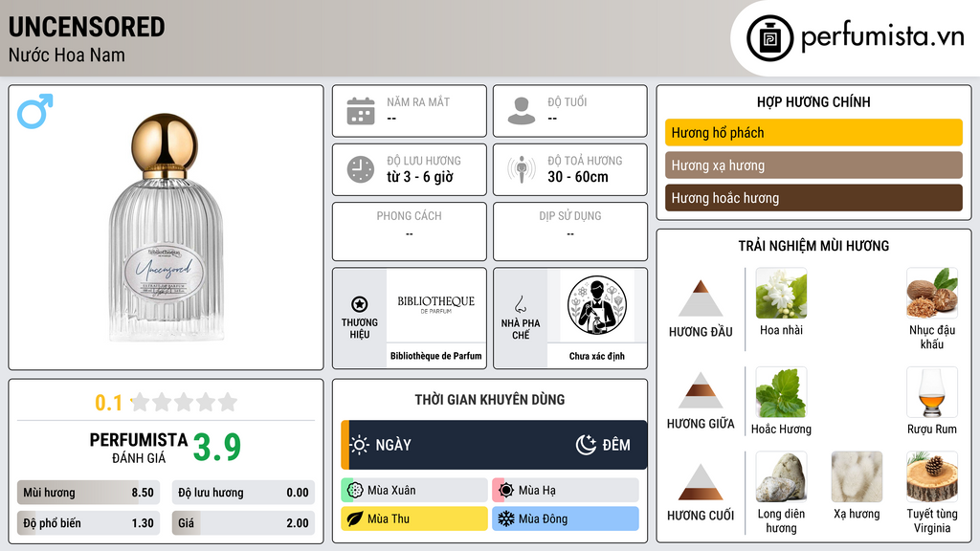Select the Nhục đậu khấu nutmeg note image
The width and height of the screenshot is (980, 551).
click(x=932, y=293)
